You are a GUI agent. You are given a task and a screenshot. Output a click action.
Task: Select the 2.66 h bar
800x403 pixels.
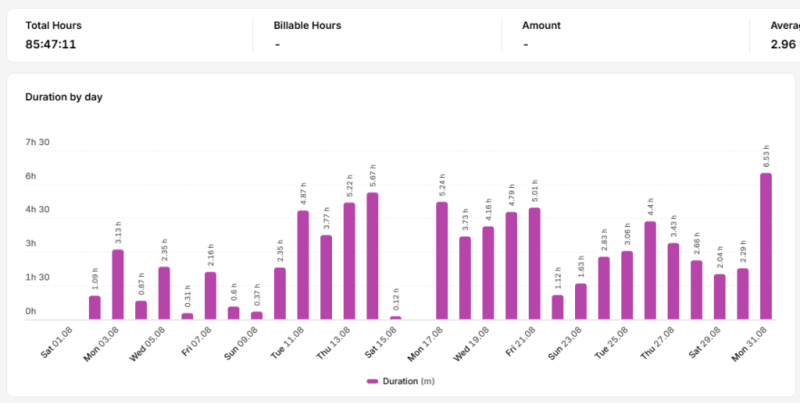pos(696,290)
